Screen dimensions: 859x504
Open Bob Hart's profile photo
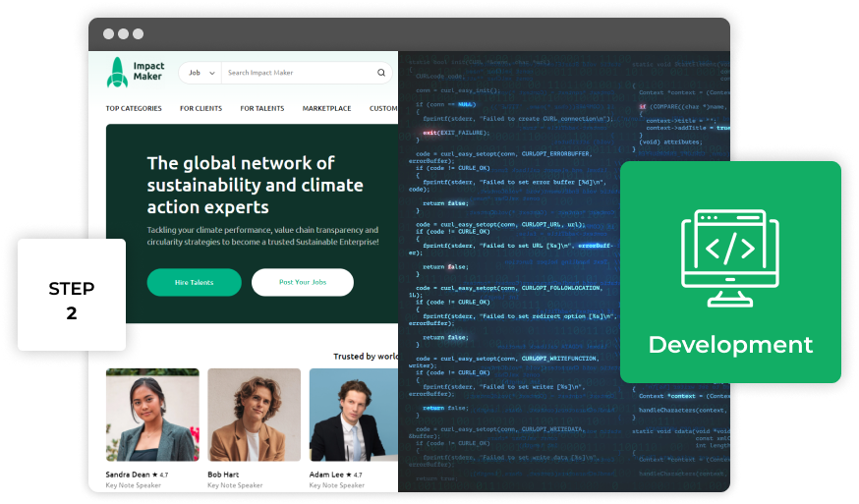point(255,415)
